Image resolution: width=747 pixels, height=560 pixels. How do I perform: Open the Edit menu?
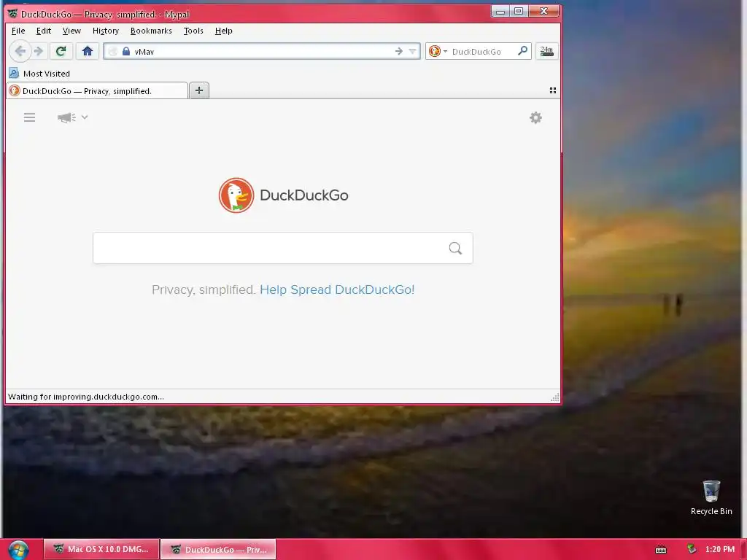(x=43, y=31)
